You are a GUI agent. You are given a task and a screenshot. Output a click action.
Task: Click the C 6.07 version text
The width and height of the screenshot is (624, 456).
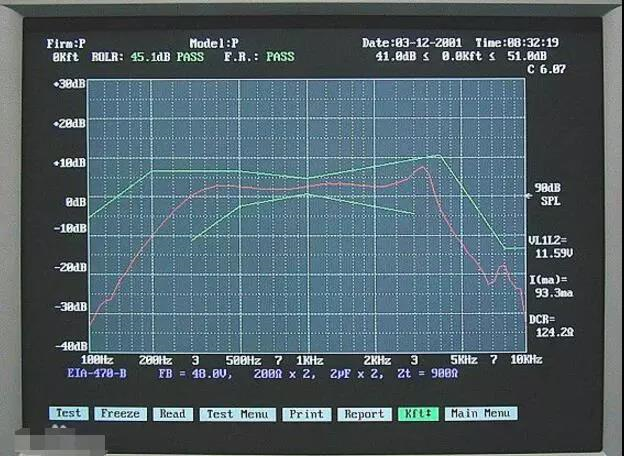point(546,69)
